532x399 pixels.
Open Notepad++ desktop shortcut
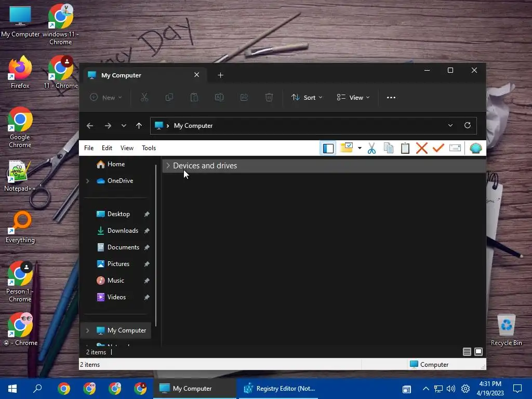point(20,176)
